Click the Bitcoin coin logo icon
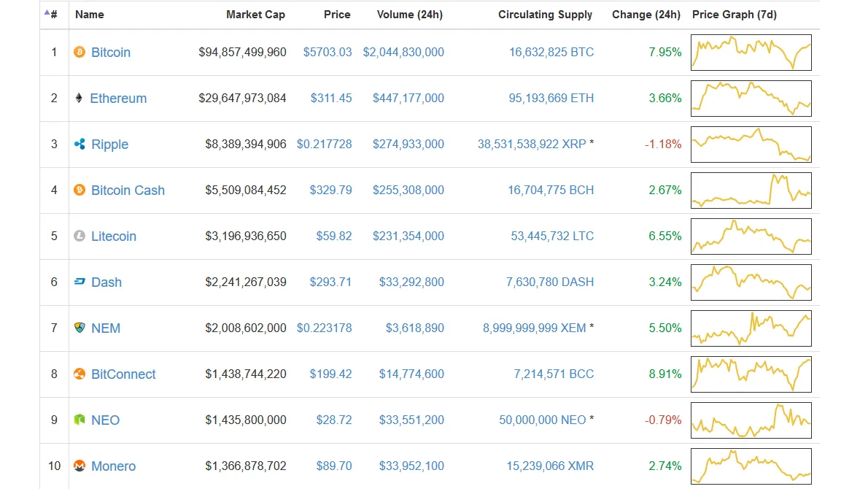This screenshot has height=489, width=868. (80, 52)
